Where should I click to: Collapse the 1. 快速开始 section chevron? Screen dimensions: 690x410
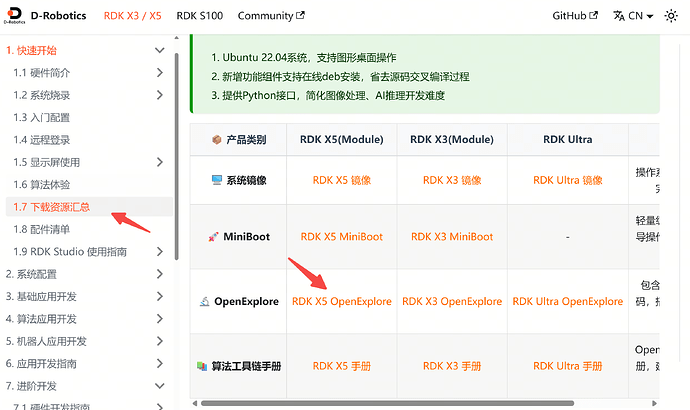pos(160,50)
